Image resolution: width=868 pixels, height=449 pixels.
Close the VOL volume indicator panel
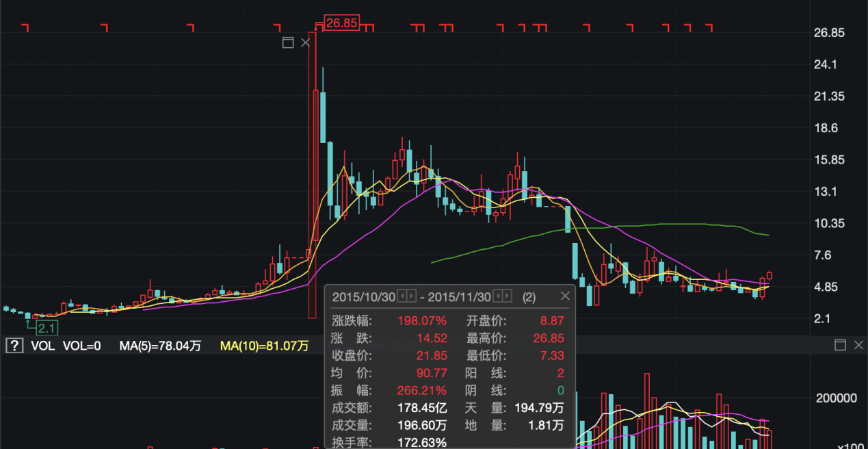[x=858, y=345]
